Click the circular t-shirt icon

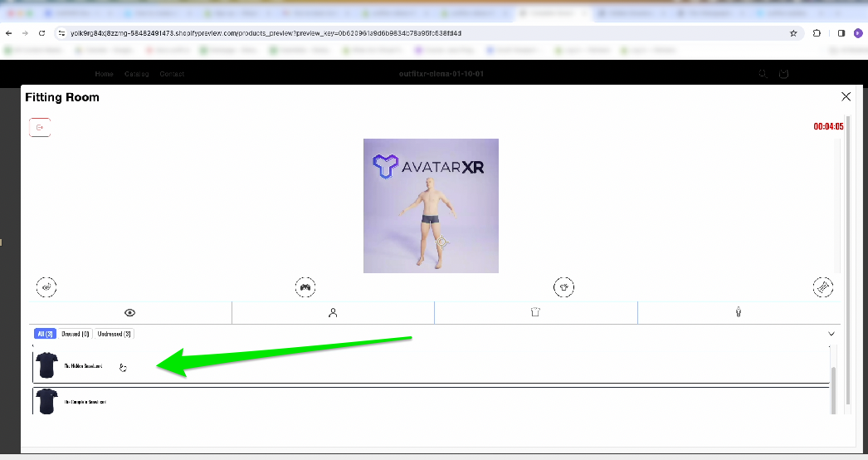coord(563,287)
